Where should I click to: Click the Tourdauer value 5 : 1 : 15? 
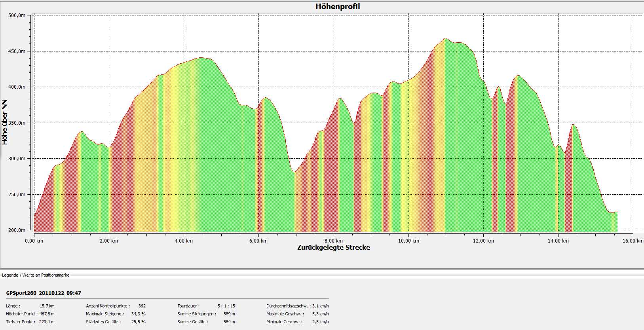click(226, 306)
